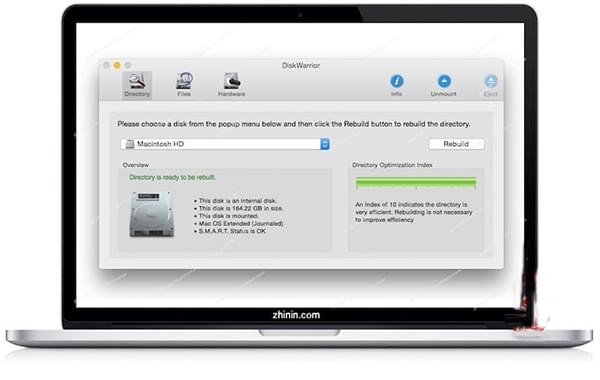Click "Directory is ready to be rebuilt." text
Viewport: 600px width, 380px height.
pyautogui.click(x=173, y=177)
